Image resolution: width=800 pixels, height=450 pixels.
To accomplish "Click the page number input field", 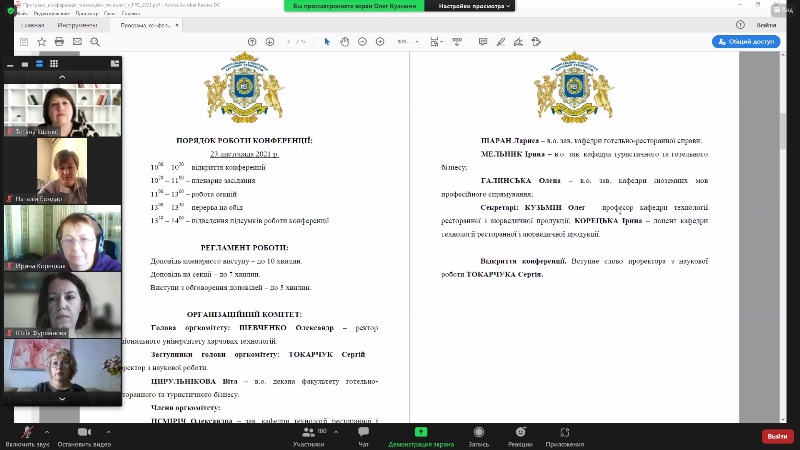I will [289, 42].
